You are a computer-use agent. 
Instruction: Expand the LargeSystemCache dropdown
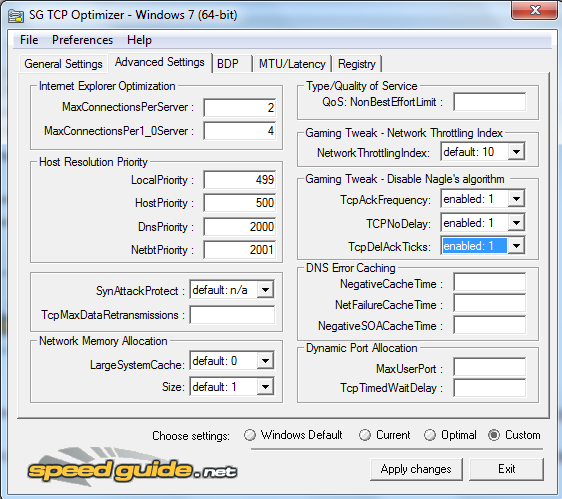pyautogui.click(x=265, y=361)
